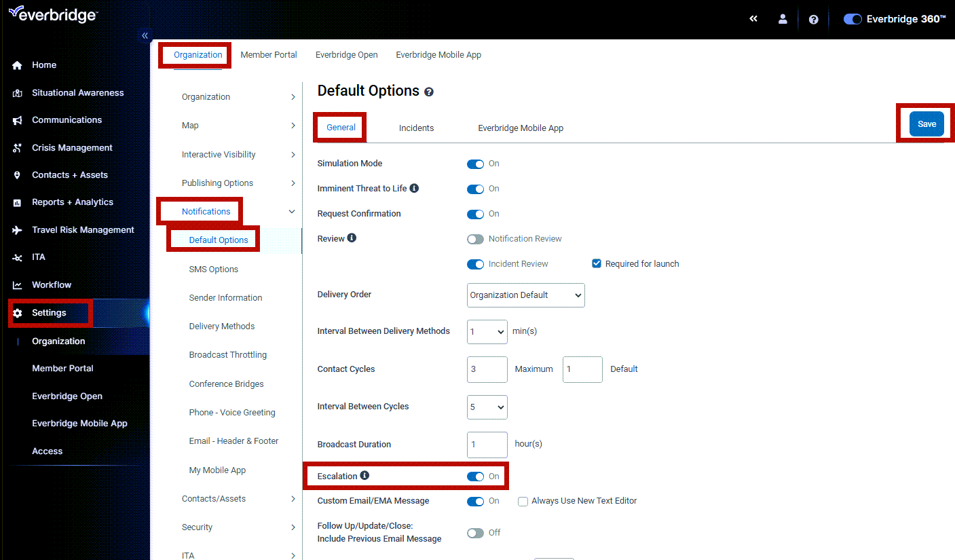The height and width of the screenshot is (560, 955).
Task: Click the Contacts + Assets pin icon
Action: click(x=18, y=175)
